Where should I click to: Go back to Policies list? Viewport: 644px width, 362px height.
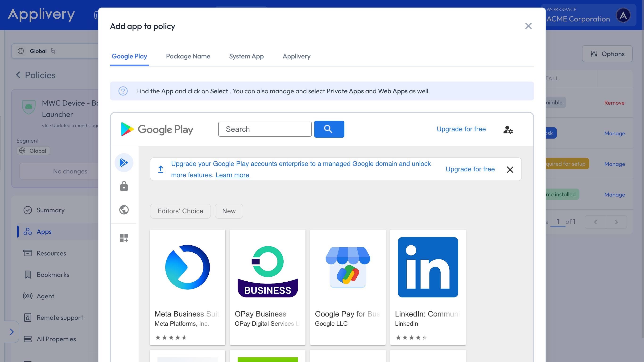36,75
